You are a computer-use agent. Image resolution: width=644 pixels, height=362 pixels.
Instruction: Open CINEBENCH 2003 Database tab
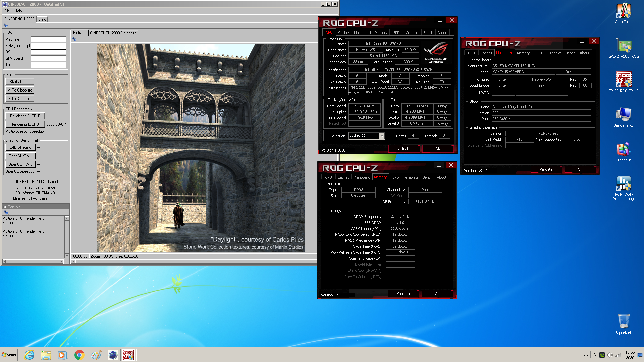point(113,33)
